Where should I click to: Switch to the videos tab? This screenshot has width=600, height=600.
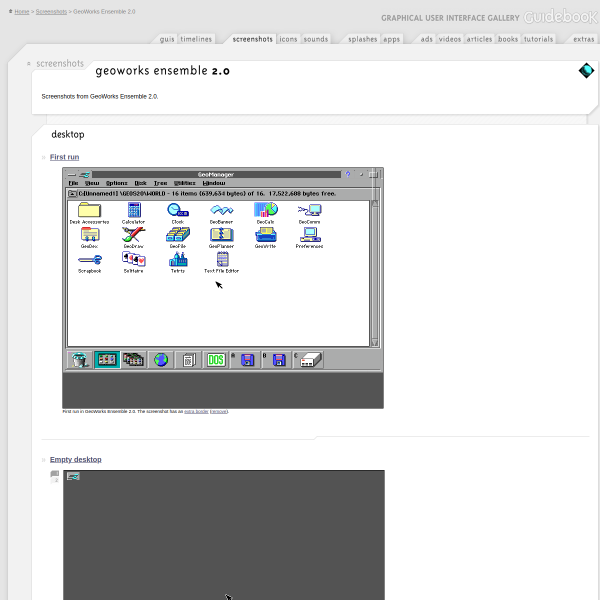pyautogui.click(x=450, y=39)
